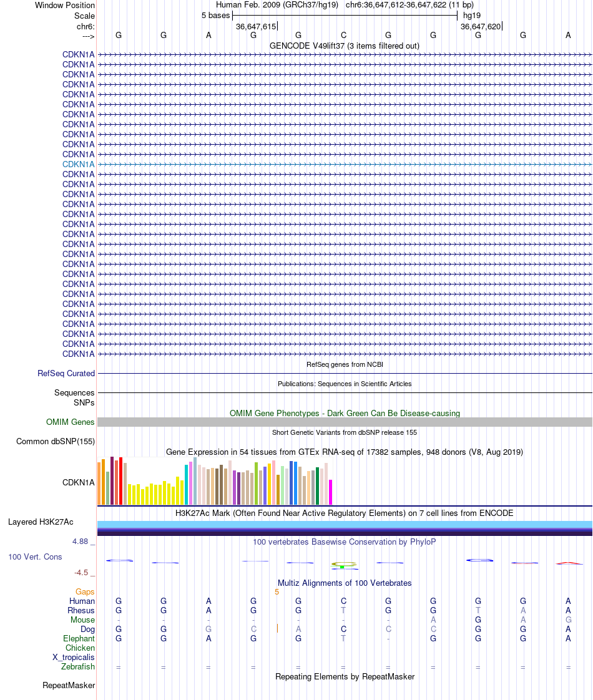Image resolution: width=593 pixels, height=700 pixels.
Task: Click the chr6: ruler label
Action: (86, 26)
